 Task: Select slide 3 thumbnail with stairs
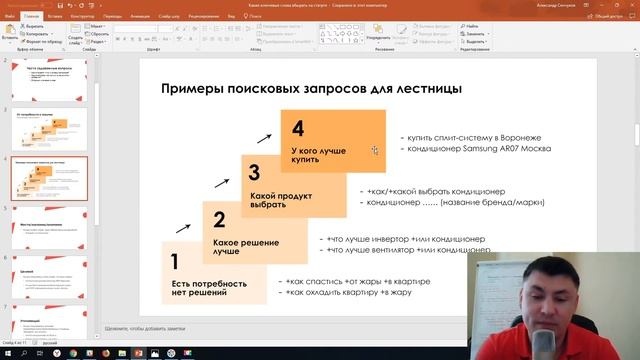pos(49,129)
